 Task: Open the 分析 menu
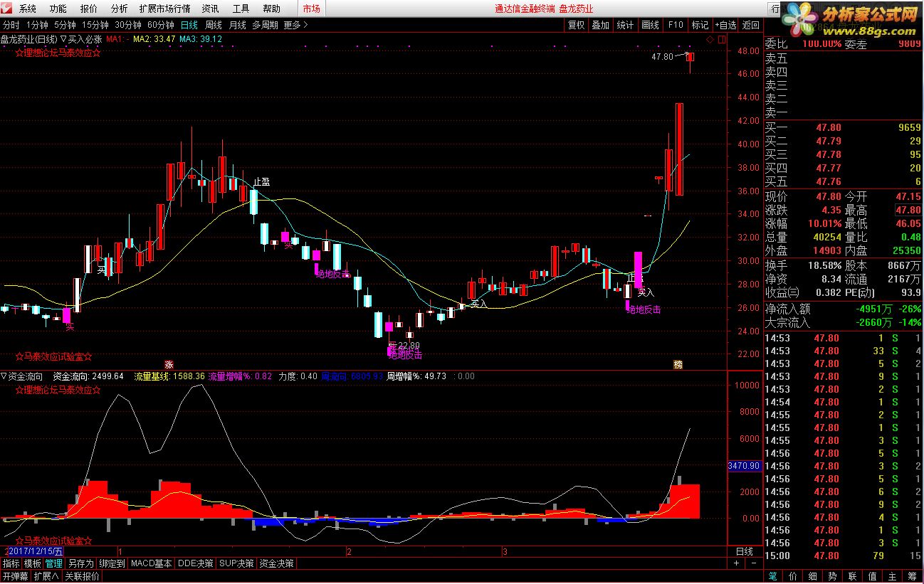click(120, 9)
